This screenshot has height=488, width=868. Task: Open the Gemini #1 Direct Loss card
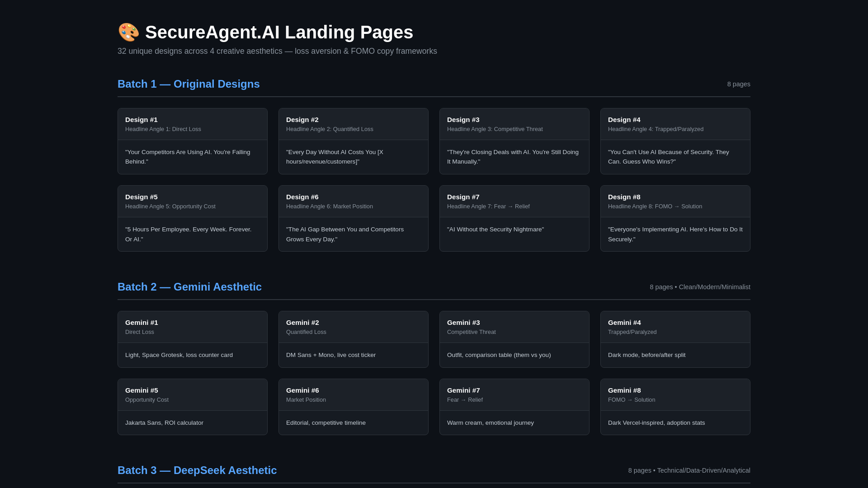point(192,339)
